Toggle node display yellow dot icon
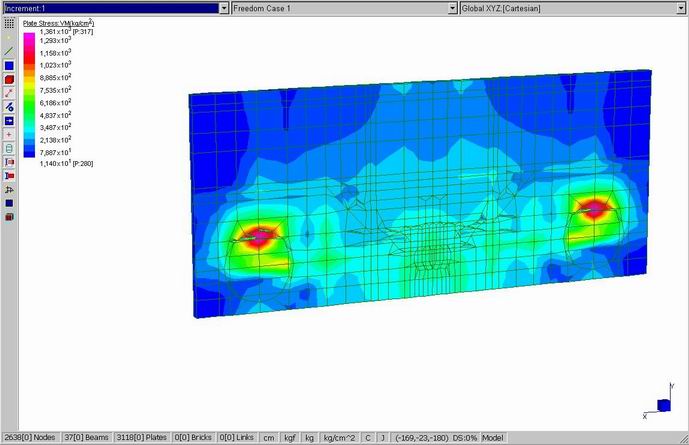The width and height of the screenshot is (689, 445). (9, 37)
